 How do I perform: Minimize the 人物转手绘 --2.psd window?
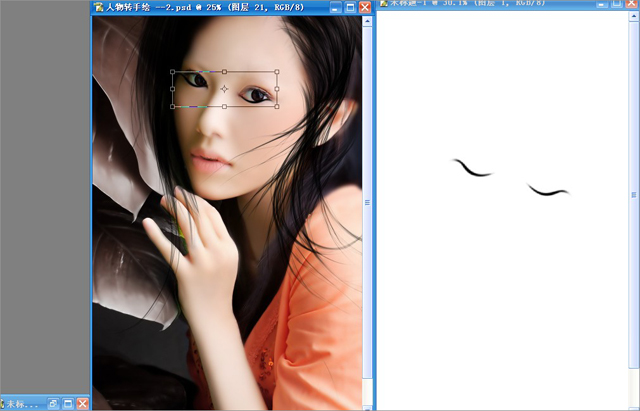click(336, 7)
